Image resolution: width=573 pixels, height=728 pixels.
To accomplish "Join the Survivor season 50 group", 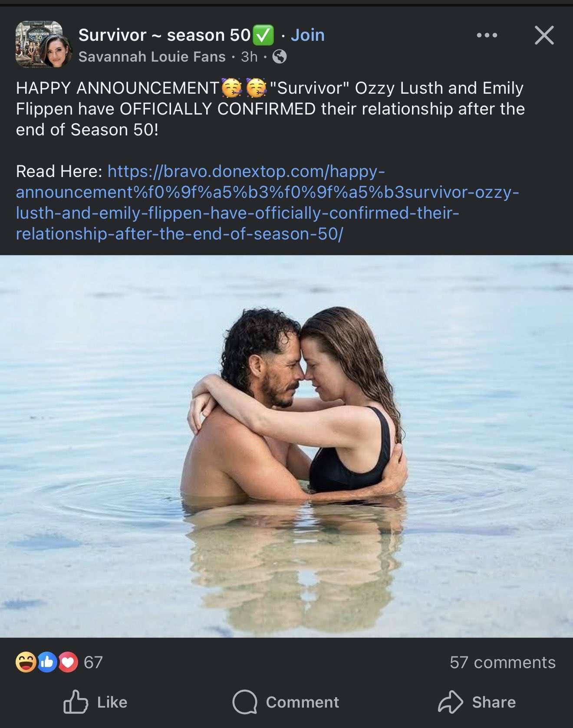I will click(x=307, y=35).
